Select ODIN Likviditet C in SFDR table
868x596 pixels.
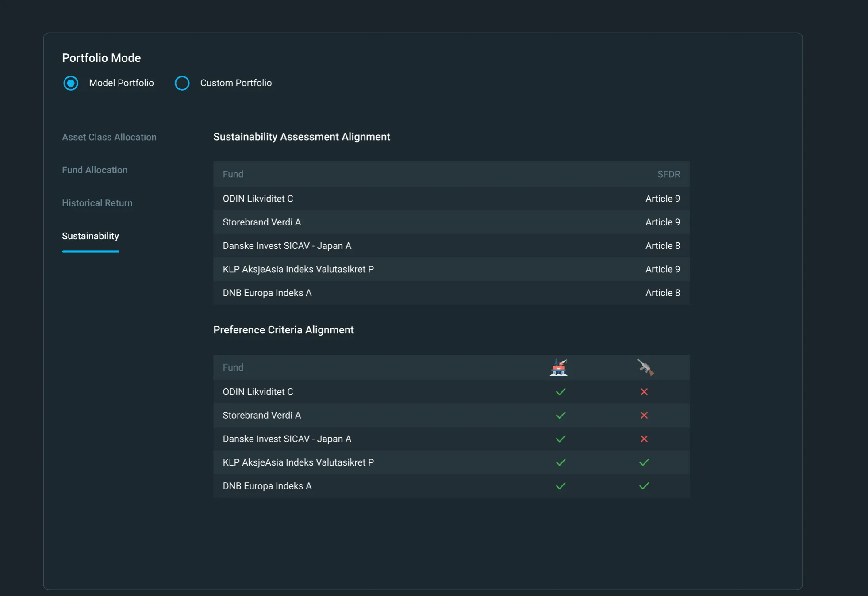(x=451, y=199)
